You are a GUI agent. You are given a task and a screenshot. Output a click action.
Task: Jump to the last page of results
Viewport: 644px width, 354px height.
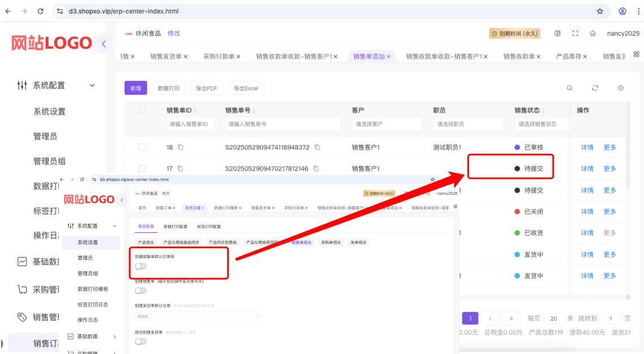pyautogui.click(x=511, y=318)
